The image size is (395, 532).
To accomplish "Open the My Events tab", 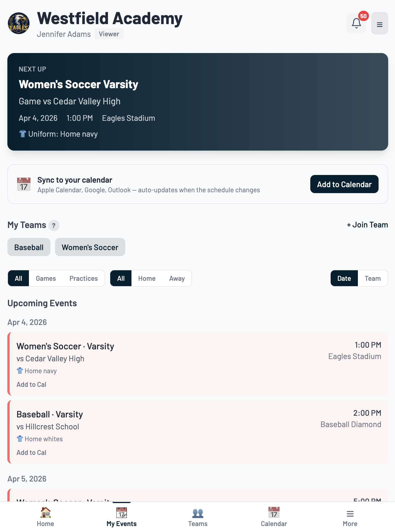I will [121, 516].
